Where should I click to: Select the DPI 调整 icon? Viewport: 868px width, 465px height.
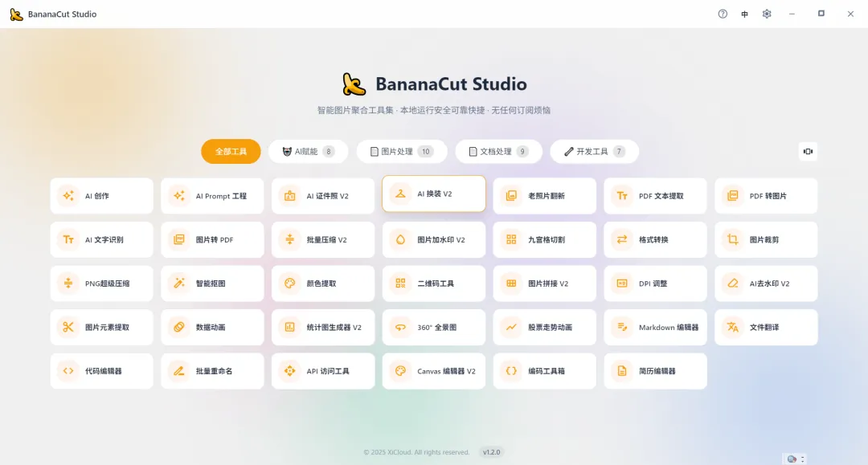coord(621,283)
